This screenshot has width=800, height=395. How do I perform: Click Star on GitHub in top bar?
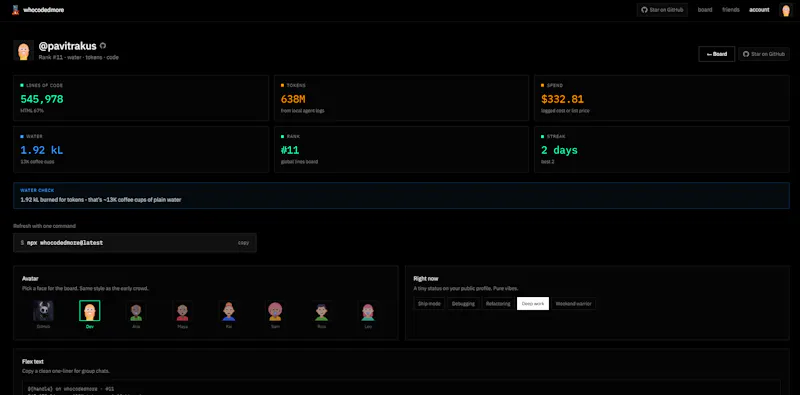[662, 10]
